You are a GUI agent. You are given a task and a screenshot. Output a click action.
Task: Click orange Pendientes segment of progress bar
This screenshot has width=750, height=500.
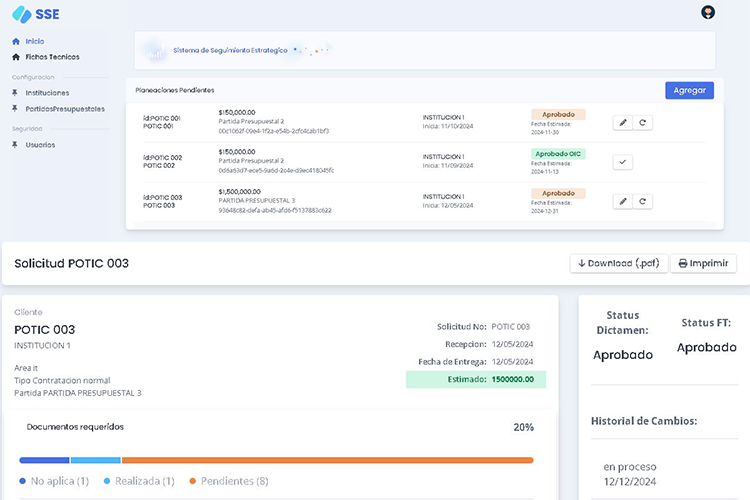click(x=327, y=460)
